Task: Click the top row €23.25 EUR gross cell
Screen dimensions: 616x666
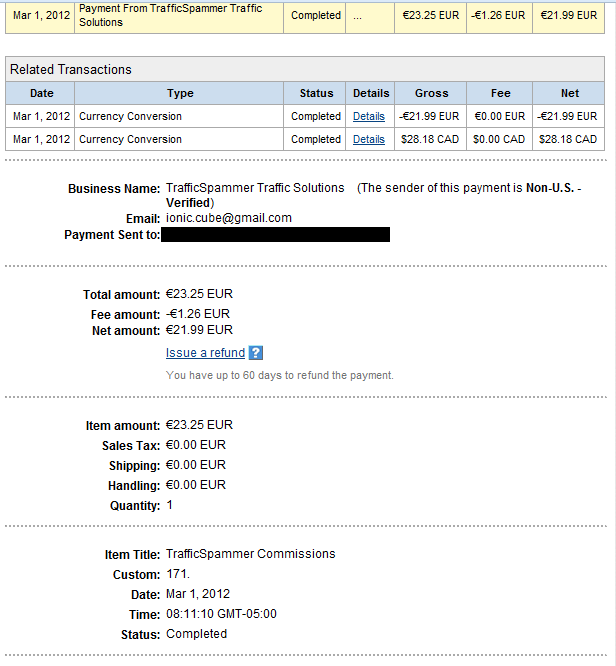Action: tap(431, 15)
